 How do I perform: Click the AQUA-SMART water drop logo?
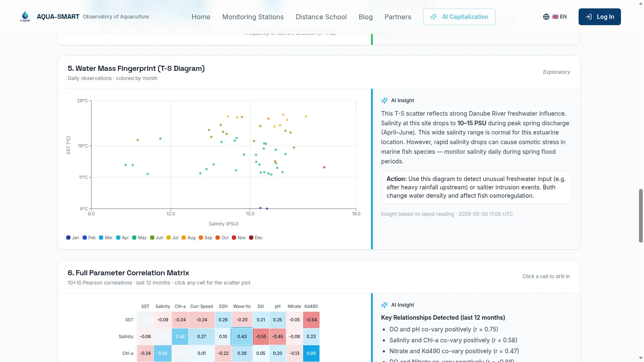point(25,17)
